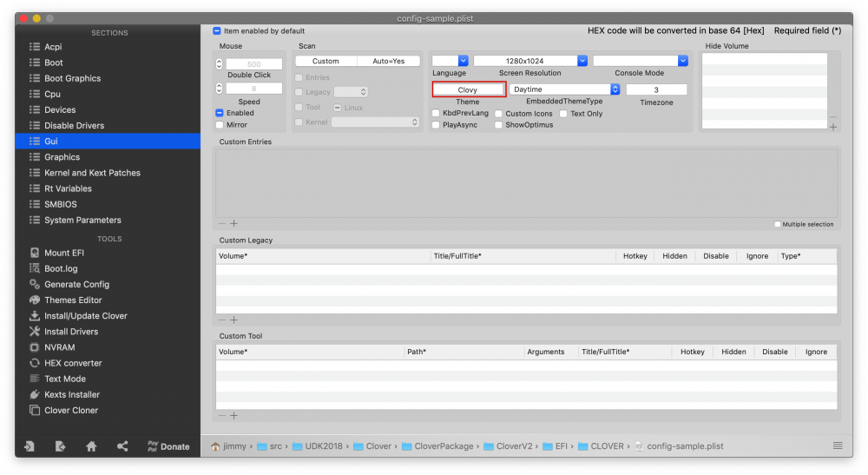Click the Double Click 500 field
This screenshot has width=868, height=475.
254,64
